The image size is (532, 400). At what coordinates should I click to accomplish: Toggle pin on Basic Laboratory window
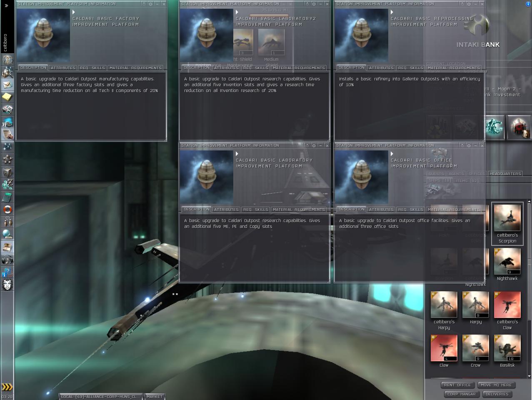(x=314, y=145)
